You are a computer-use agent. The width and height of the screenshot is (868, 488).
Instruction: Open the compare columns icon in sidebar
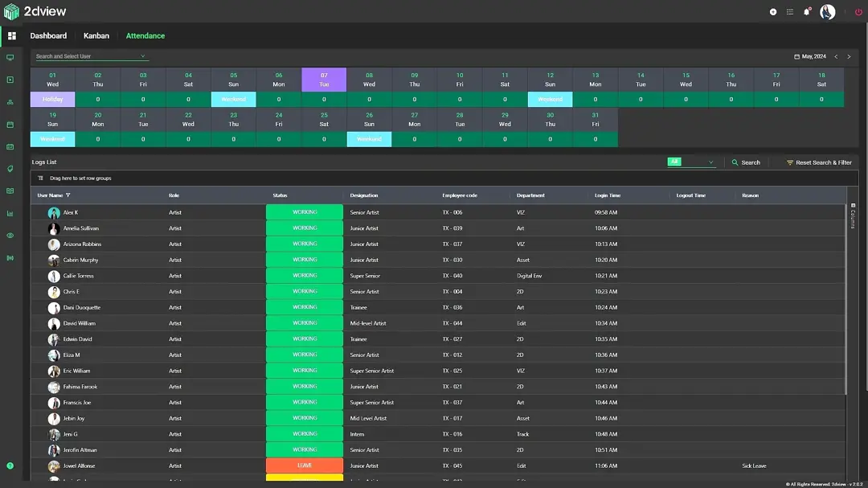pos(10,258)
